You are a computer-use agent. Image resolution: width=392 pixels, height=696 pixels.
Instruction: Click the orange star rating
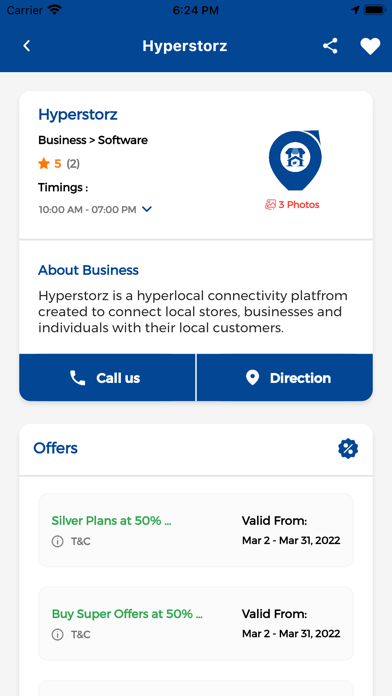pos(44,164)
